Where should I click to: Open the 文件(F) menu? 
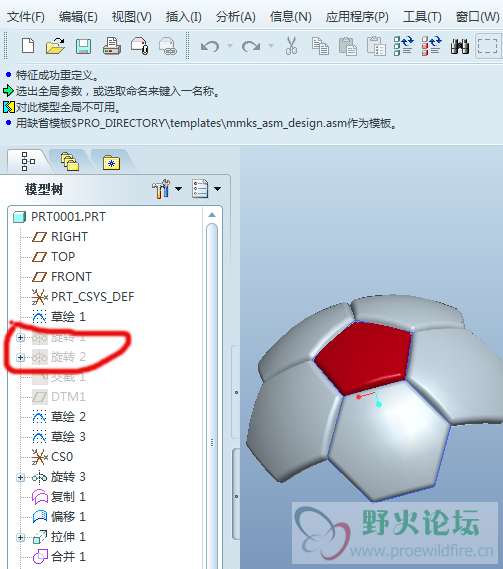26,17
